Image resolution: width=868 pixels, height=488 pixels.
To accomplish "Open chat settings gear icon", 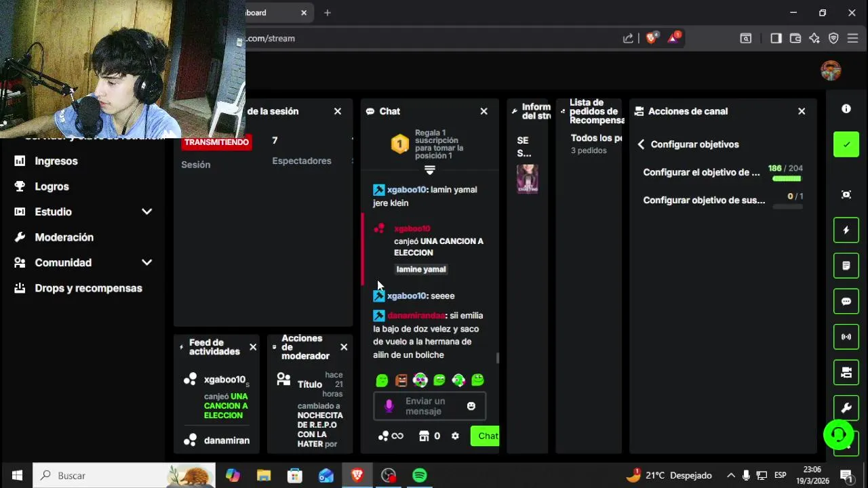I will [x=455, y=436].
